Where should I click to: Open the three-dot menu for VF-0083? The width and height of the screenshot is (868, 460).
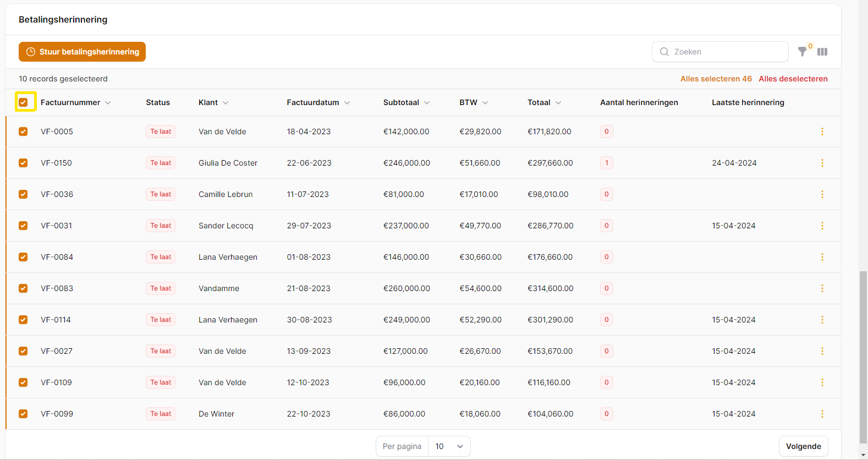coord(822,288)
